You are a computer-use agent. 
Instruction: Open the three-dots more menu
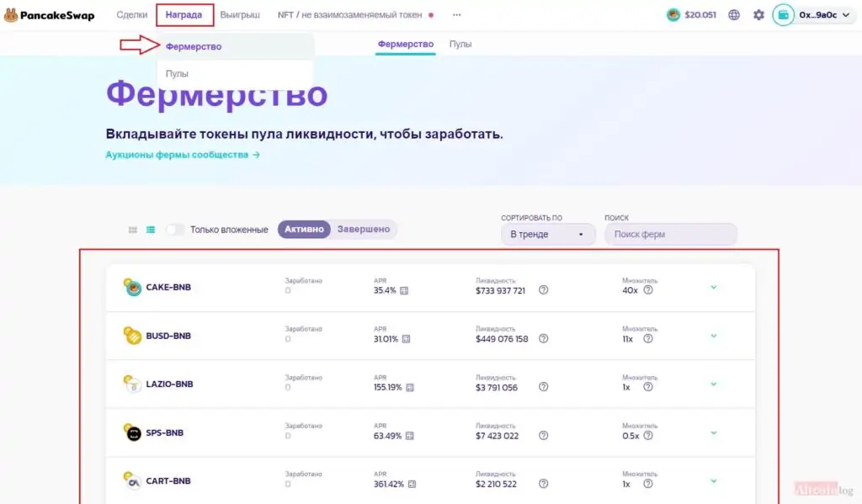coord(457,15)
